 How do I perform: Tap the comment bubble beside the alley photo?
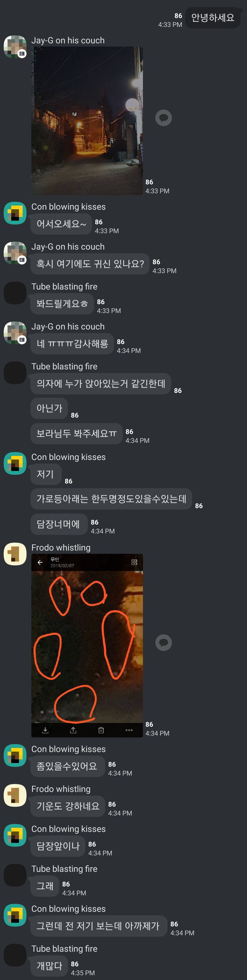click(x=164, y=118)
